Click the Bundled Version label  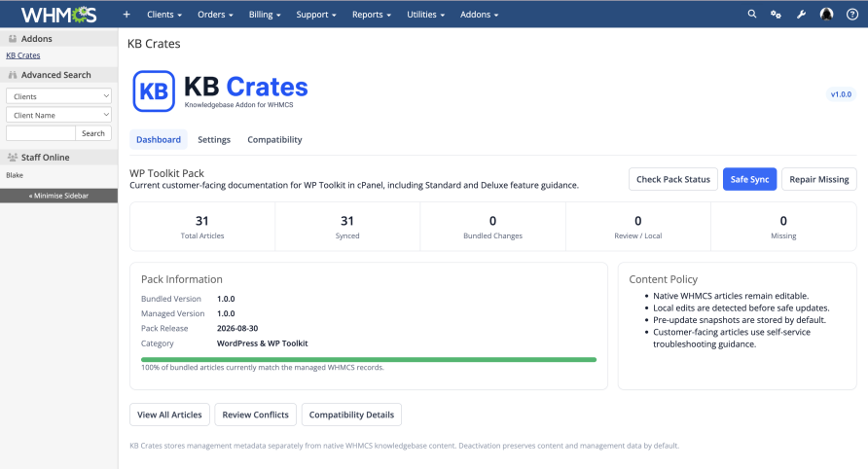coord(171,299)
